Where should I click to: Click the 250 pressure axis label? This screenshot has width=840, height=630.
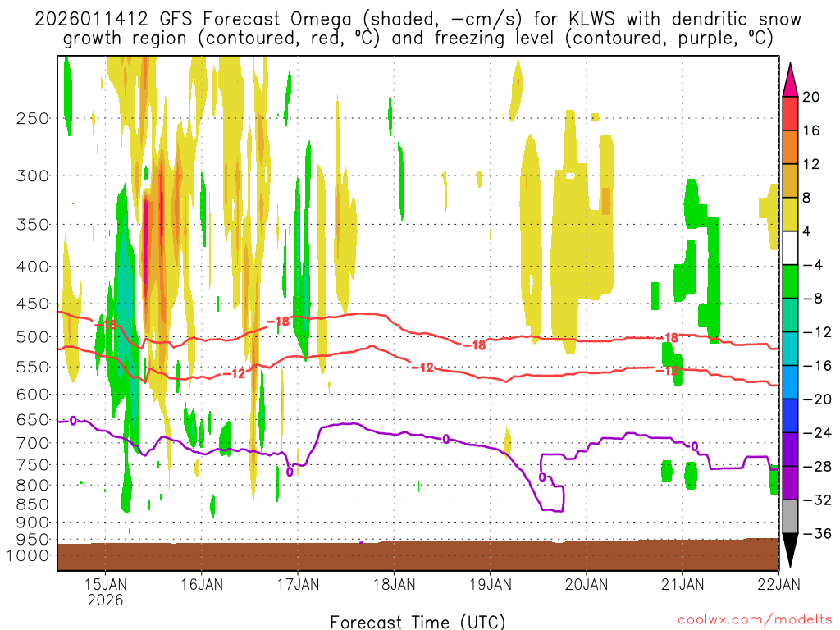(x=33, y=118)
